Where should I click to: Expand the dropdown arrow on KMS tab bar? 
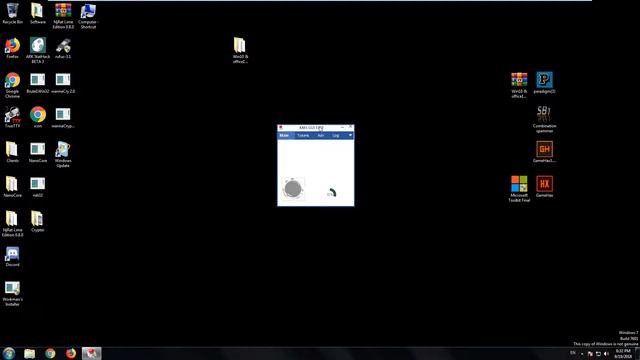coord(350,135)
